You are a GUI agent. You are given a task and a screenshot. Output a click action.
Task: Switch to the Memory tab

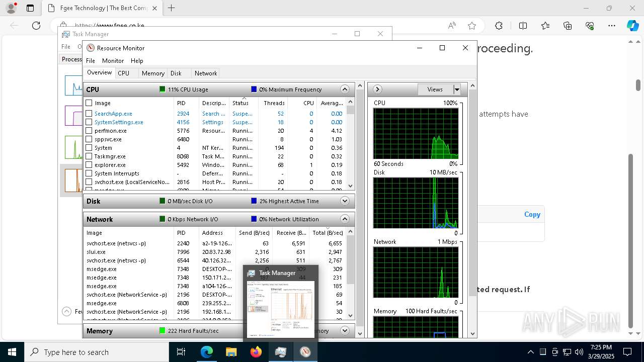pos(153,73)
